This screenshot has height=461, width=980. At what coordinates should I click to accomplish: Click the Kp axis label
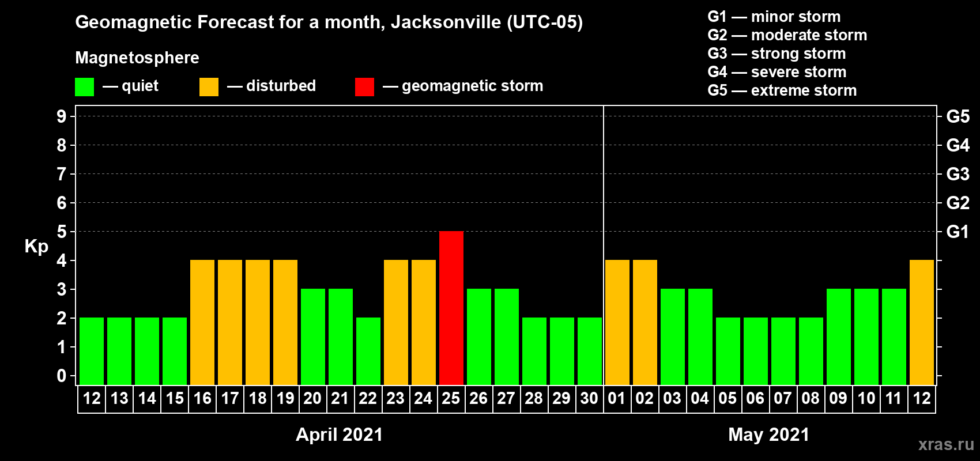pos(36,247)
